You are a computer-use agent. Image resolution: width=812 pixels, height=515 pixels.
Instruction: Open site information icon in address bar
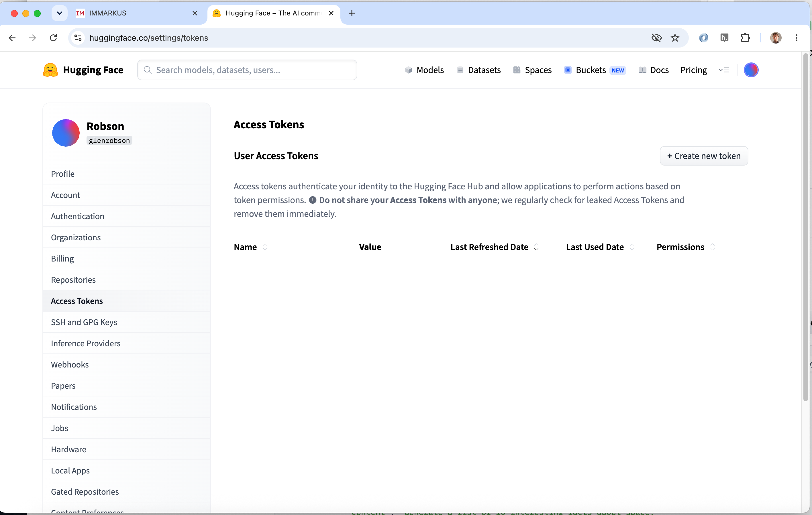(x=78, y=38)
